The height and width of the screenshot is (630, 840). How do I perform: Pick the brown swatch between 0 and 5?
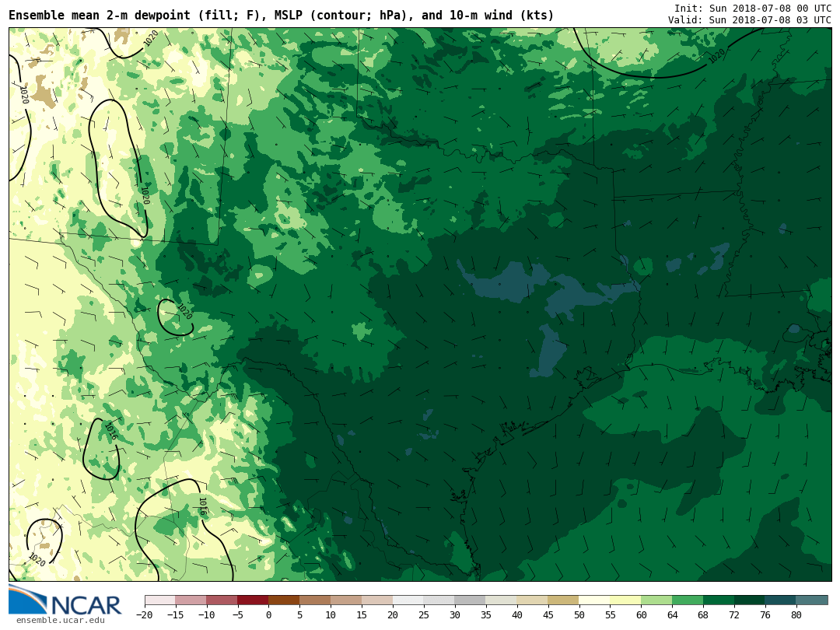click(284, 600)
